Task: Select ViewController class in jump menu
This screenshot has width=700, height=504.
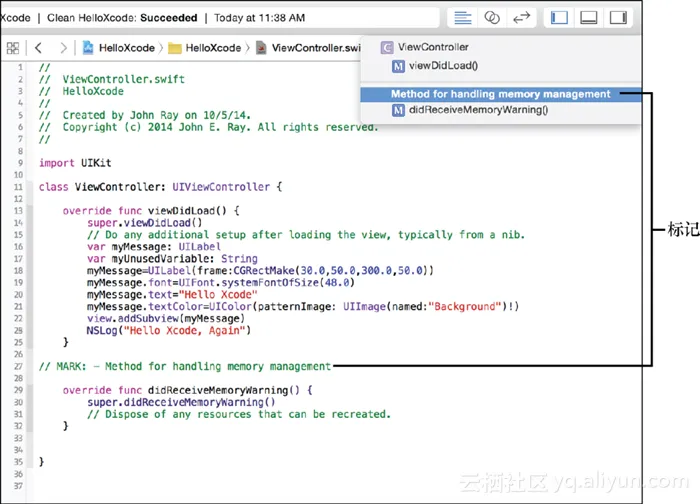Action: (x=433, y=47)
